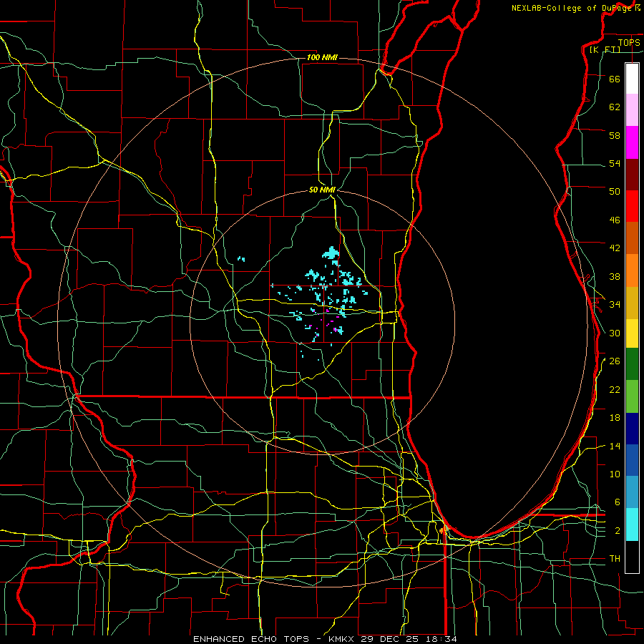Click the dark red maroon legend swatch
The height and width of the screenshot is (644, 644).
click(x=632, y=175)
